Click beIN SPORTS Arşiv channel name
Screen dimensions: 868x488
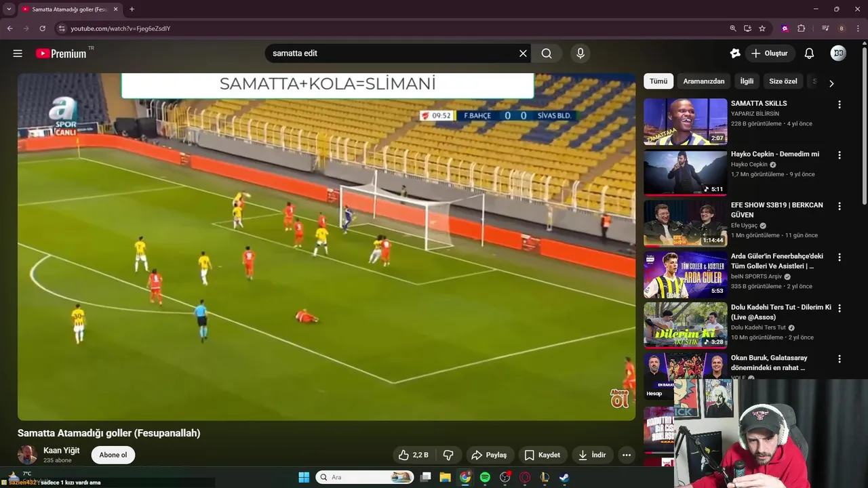point(756,277)
